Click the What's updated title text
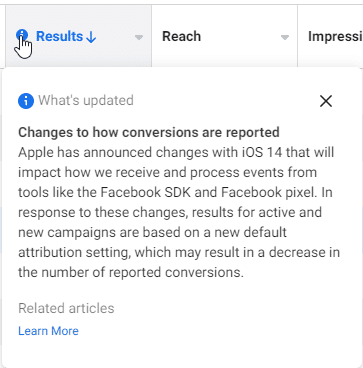This screenshot has width=363, height=368. pos(86,100)
